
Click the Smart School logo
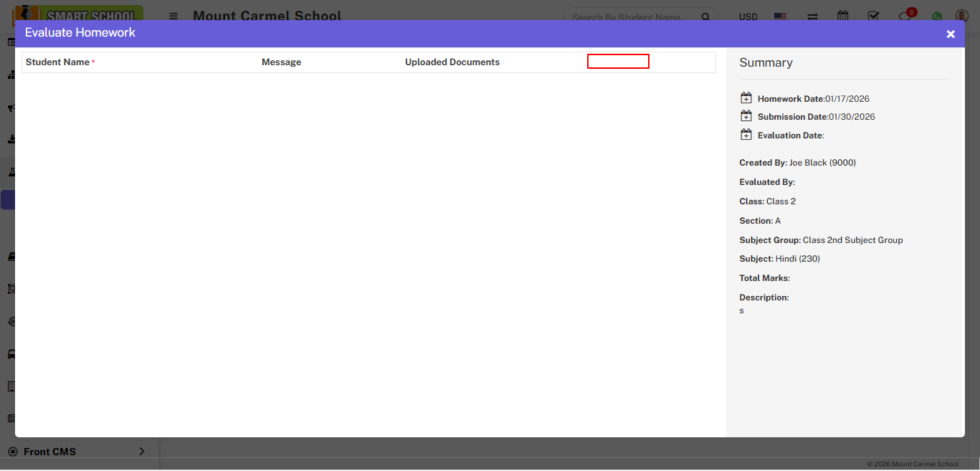point(78,14)
